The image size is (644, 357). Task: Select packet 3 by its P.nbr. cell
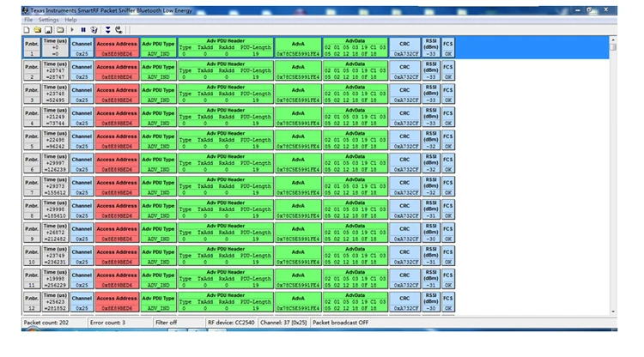tap(32, 94)
